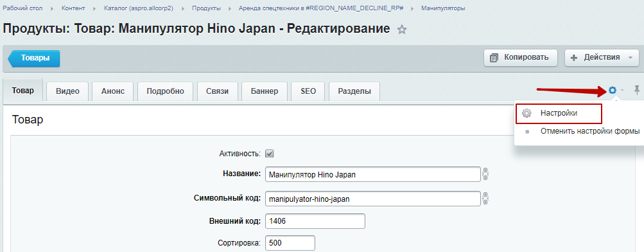Screen dimensions: 644x252
Task: Open Аренда спецтехники breadcrumb link
Action: click(321, 8)
